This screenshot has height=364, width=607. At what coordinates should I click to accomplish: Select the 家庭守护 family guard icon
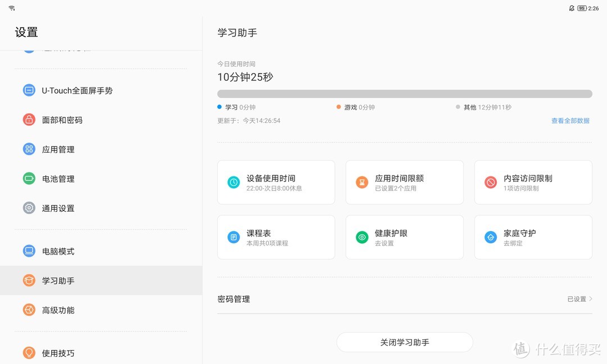point(490,236)
